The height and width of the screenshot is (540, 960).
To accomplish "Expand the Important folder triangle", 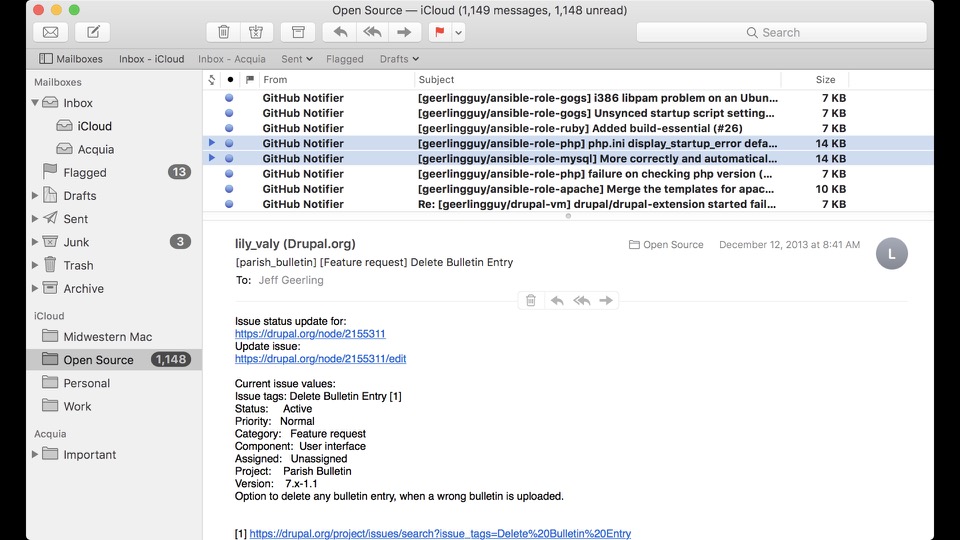I will coord(35,454).
